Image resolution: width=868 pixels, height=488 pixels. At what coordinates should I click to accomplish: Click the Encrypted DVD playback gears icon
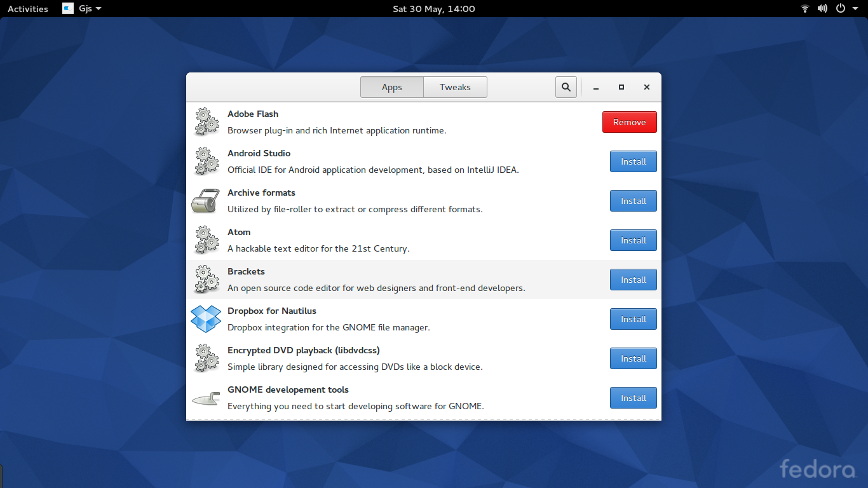point(206,358)
